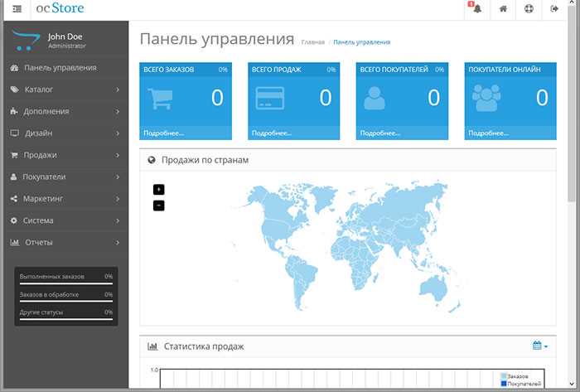Zoom in the sales map with plus button
Viewport: 580px width, 392px height.
click(x=159, y=189)
